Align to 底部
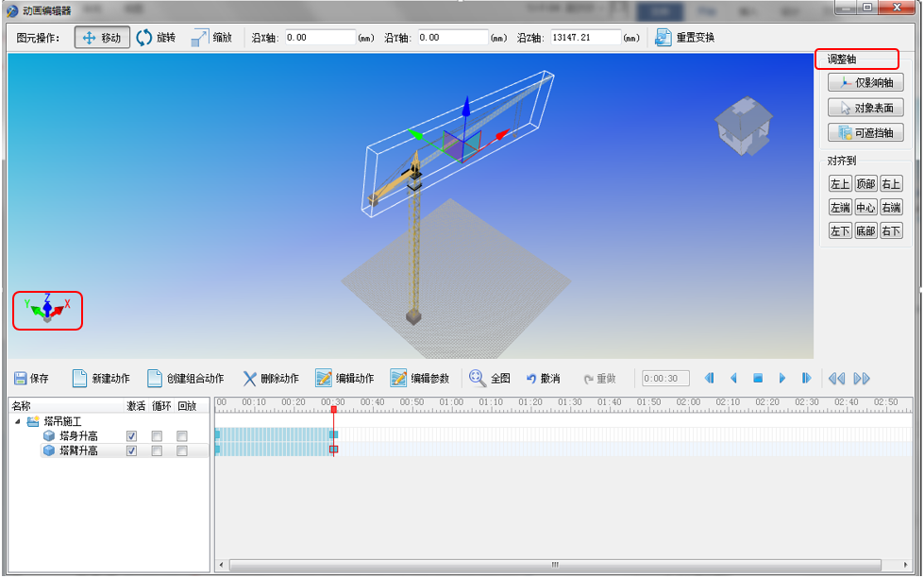 tap(865, 231)
